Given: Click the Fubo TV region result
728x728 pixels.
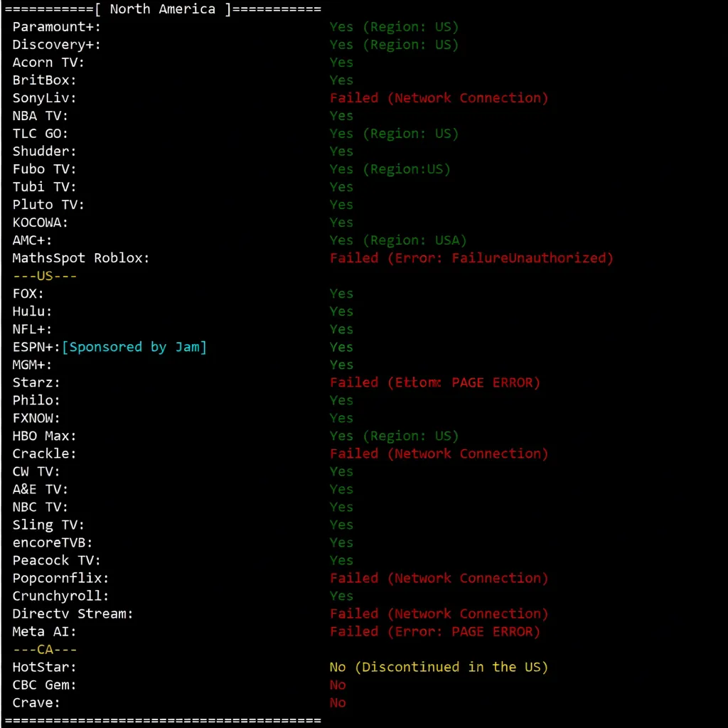Looking at the screenshot, I should pyautogui.click(x=390, y=169).
